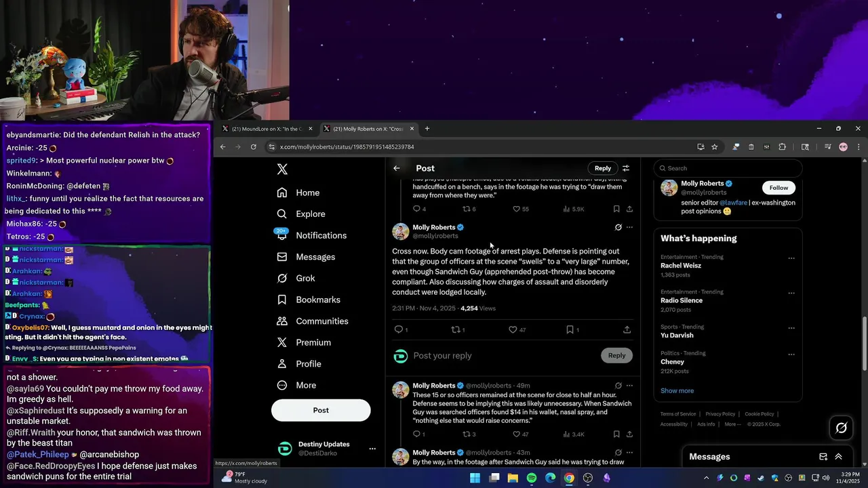Like the upper post showing 55 likes
The width and height of the screenshot is (868, 488).
(517, 209)
